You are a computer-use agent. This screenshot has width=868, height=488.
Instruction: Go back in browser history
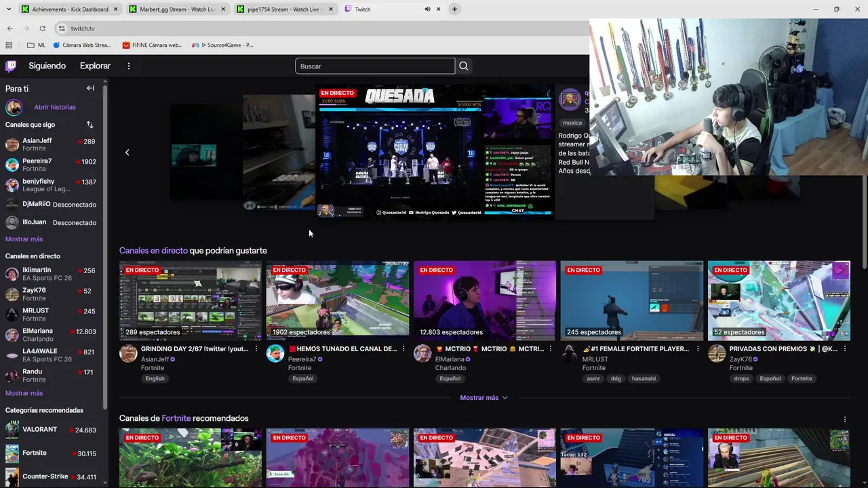click(x=9, y=28)
